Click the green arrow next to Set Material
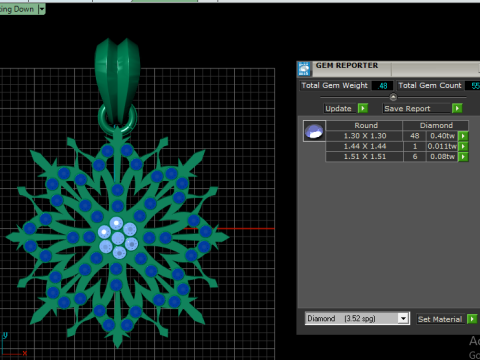The height and width of the screenshot is (360, 480). pos(472,319)
